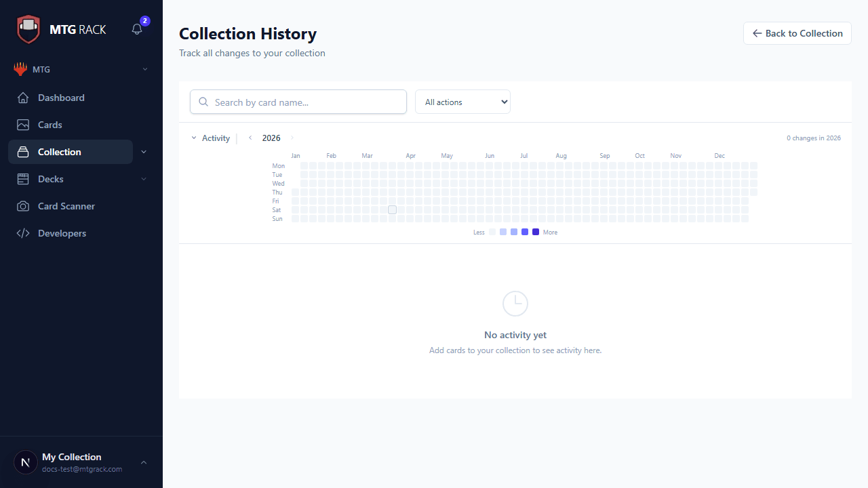Select the Dashboard home icon
The height and width of the screenshot is (488, 868).
pos(22,98)
